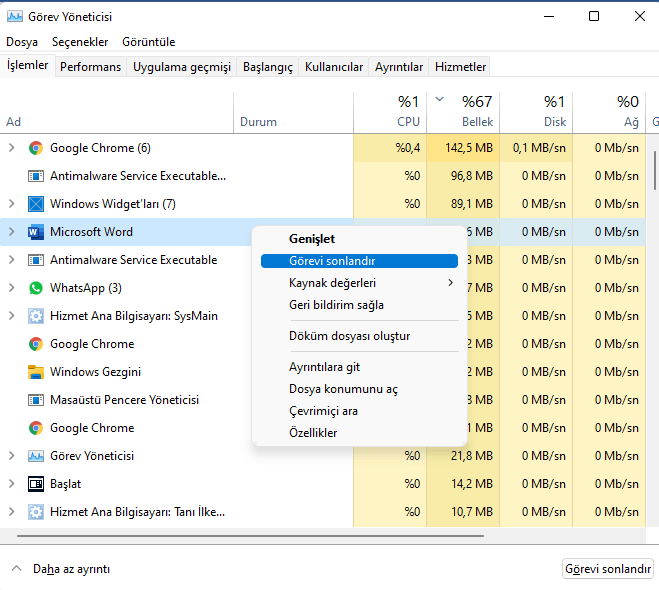The height and width of the screenshot is (590, 659).
Task: Expand the Google Chrome (6) process group
Action: click(12, 148)
